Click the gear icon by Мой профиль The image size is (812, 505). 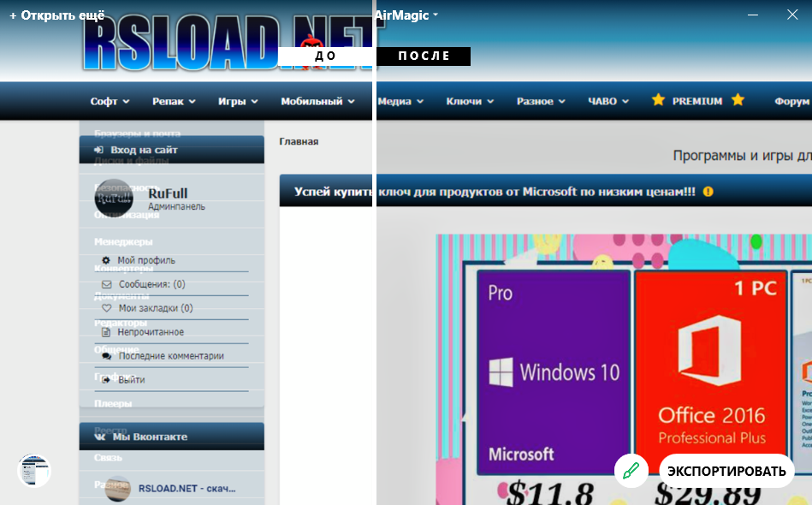(105, 260)
